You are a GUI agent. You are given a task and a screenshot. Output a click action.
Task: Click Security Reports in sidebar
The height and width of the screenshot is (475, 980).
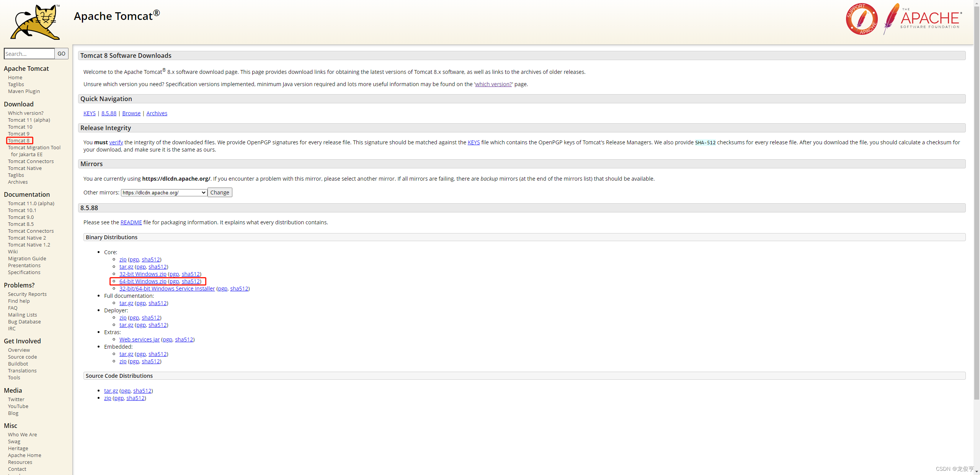(27, 294)
